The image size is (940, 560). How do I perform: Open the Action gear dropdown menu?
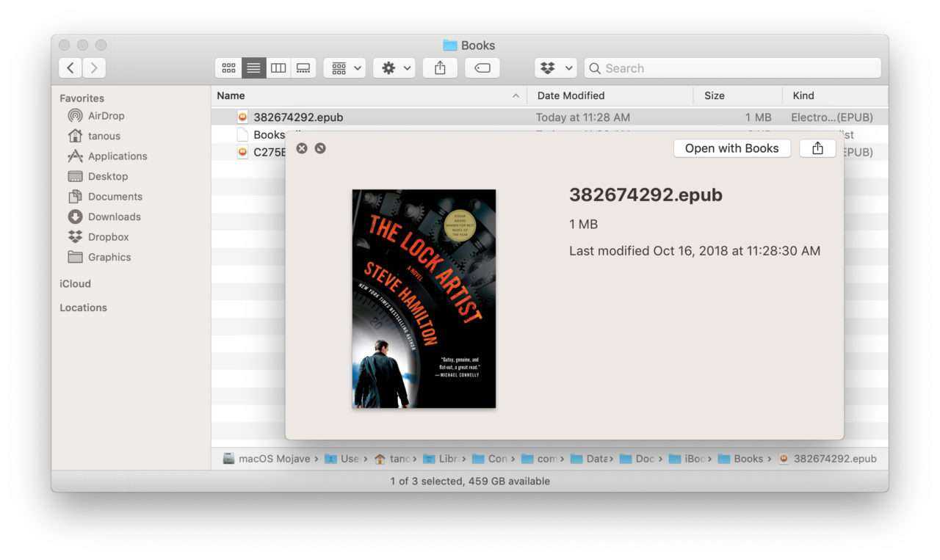394,68
